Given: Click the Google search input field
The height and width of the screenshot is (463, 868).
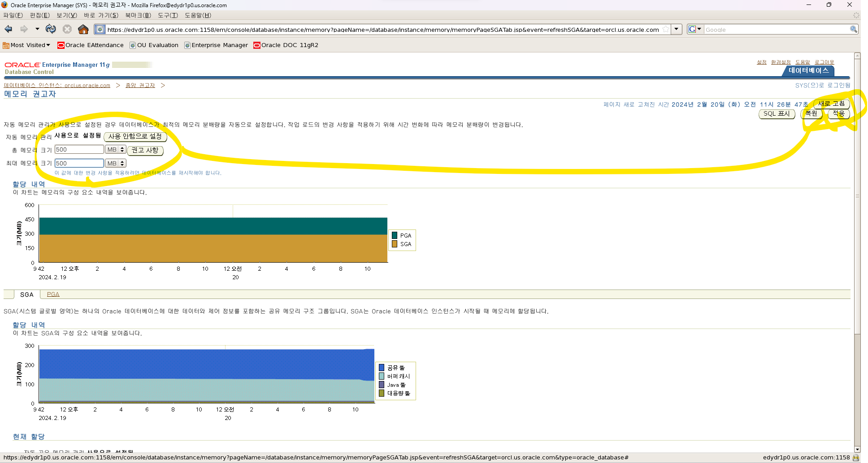Looking at the screenshot, I should [x=777, y=30].
